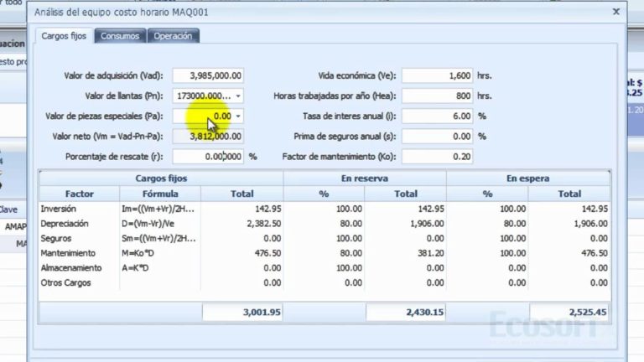Select the Prima de seguros anual field
Image resolution: width=644 pixels, height=362 pixels.
pyautogui.click(x=437, y=137)
